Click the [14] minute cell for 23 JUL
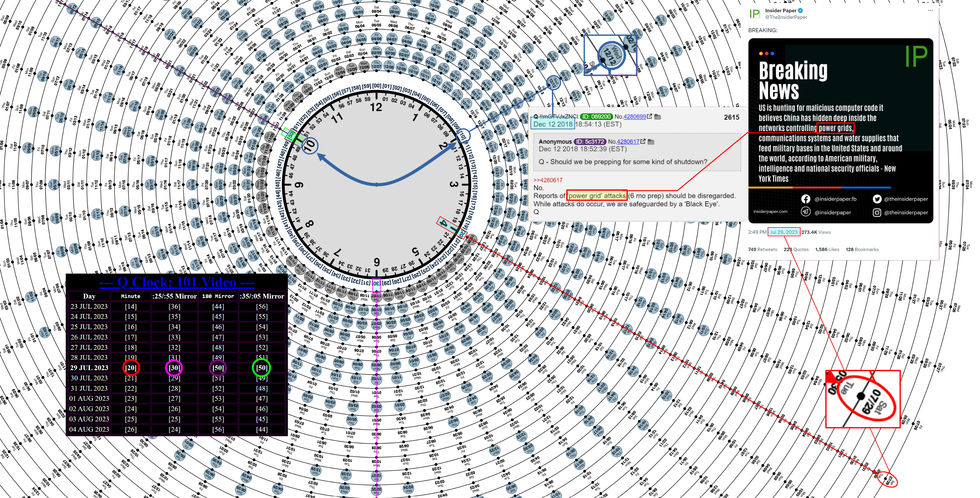The height and width of the screenshot is (498, 980). pos(131,306)
